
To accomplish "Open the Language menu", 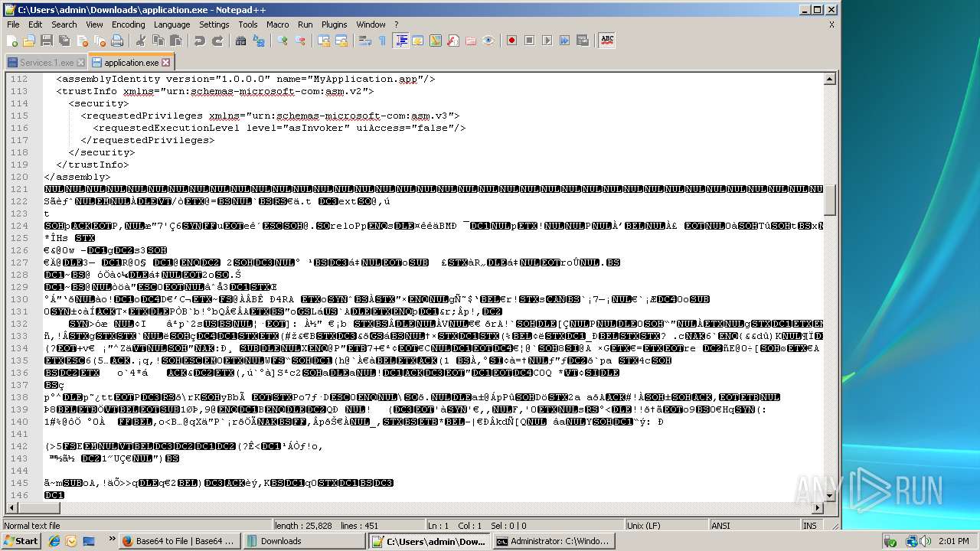I will coord(171,24).
